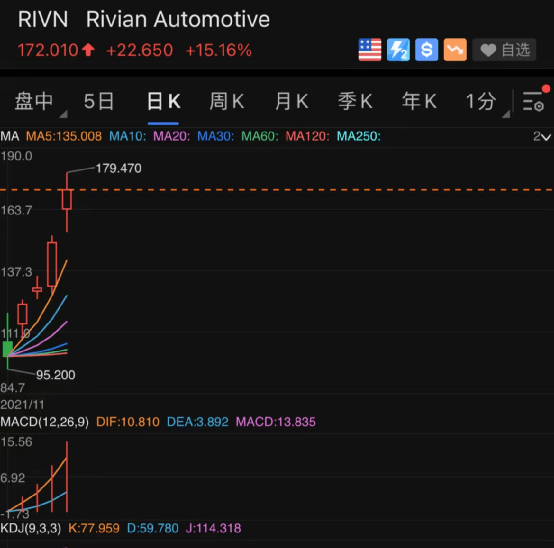
Task: Expand the 盘中 session dropdown arrow
Action: (x=63, y=114)
